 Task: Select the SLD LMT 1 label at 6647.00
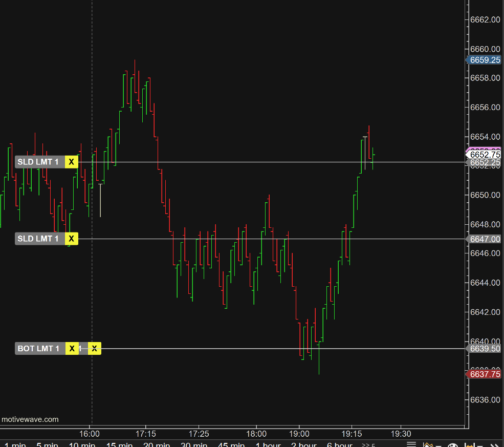coord(40,239)
